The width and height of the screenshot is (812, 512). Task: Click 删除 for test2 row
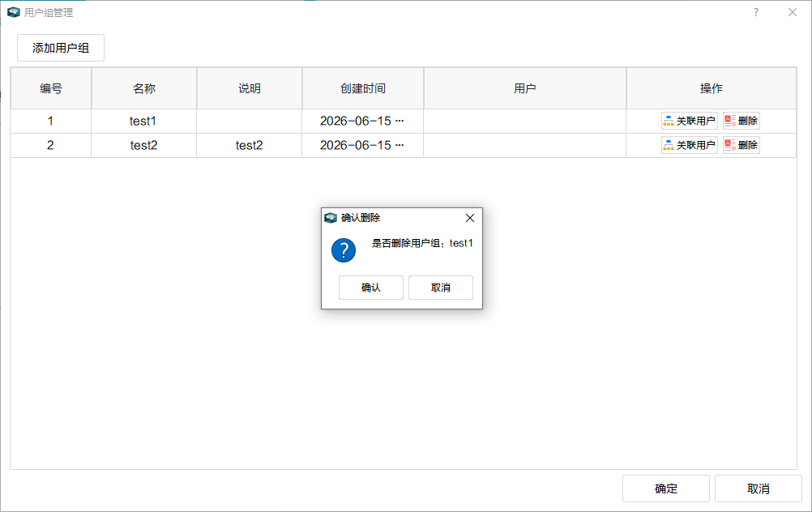click(x=741, y=145)
